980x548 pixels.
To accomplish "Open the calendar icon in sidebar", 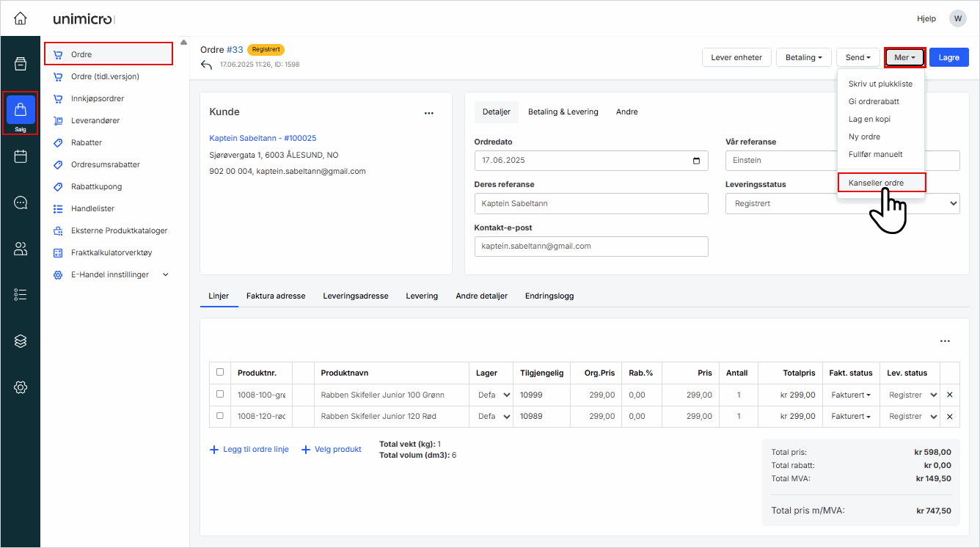I will (x=21, y=156).
